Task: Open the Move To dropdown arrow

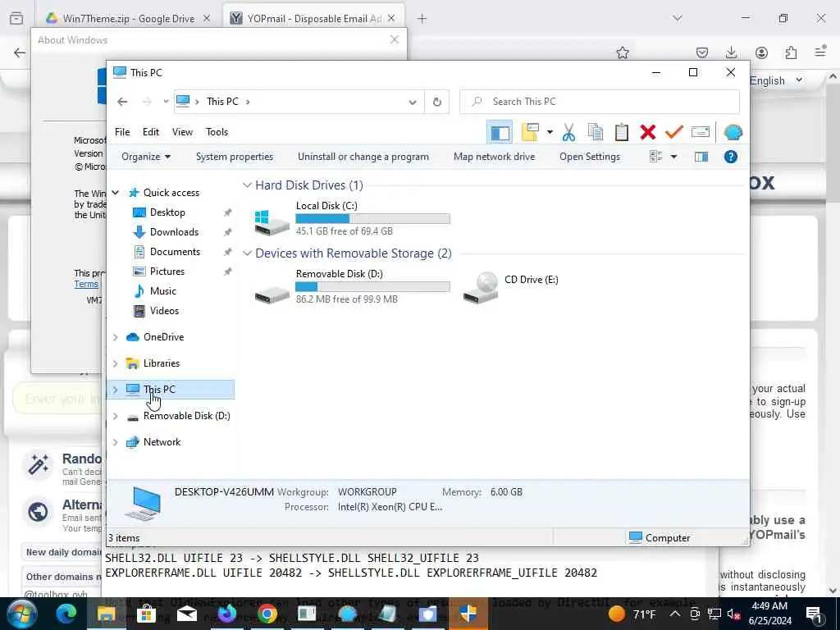Action: pos(549,132)
